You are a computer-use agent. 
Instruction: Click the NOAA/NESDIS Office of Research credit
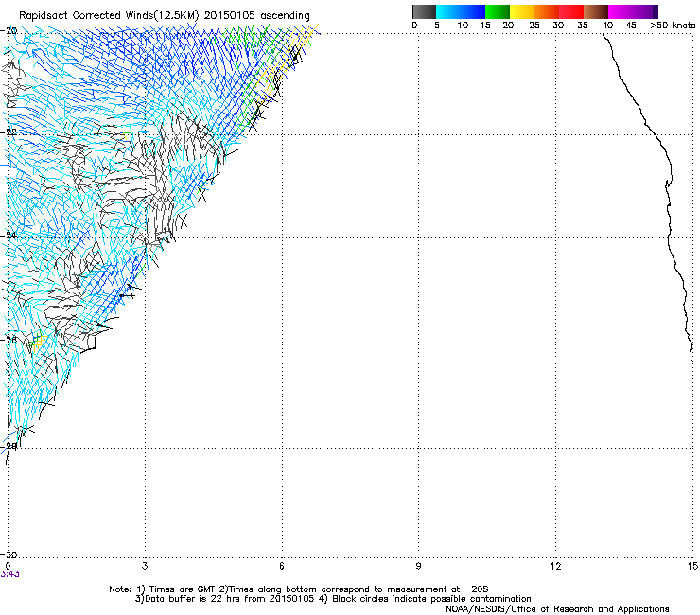557,609
